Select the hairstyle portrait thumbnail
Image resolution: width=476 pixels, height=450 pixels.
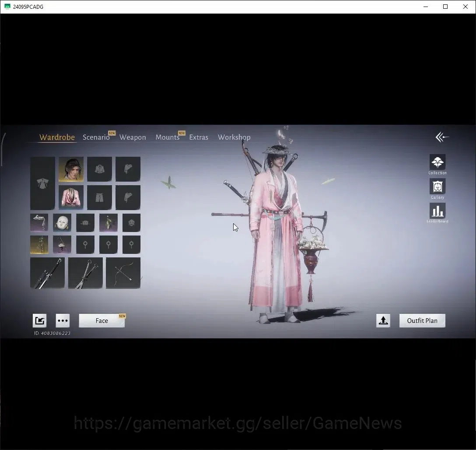pyautogui.click(x=71, y=169)
